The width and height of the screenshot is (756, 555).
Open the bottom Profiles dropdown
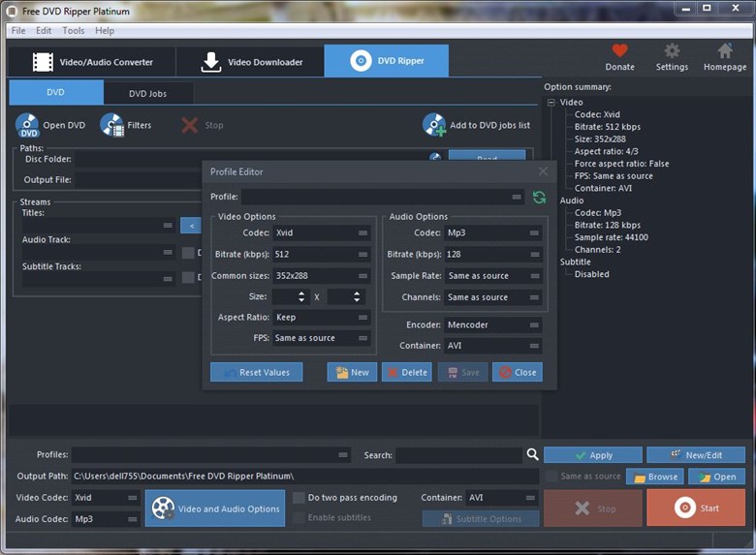211,454
